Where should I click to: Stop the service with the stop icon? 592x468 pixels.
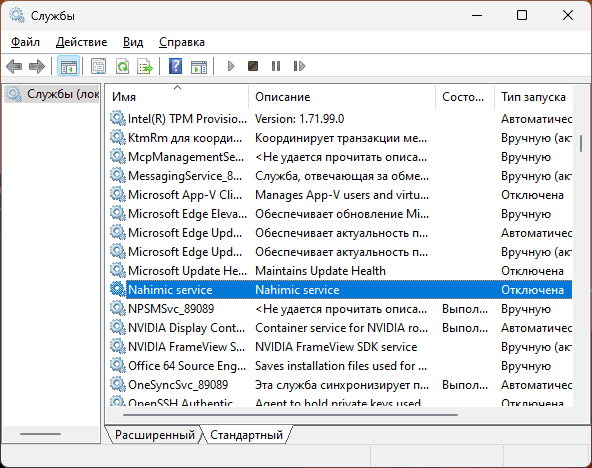tap(253, 66)
